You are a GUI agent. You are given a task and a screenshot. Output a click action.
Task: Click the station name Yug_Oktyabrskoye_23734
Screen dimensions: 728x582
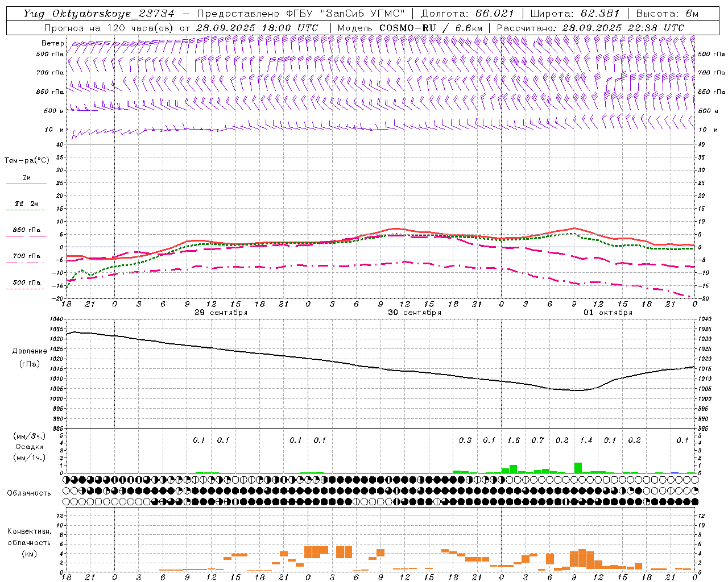[x=99, y=14]
